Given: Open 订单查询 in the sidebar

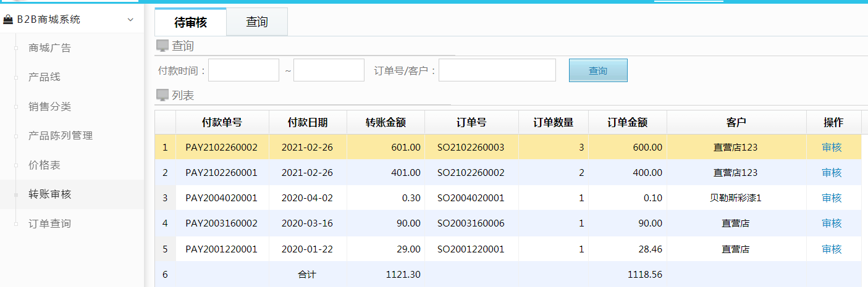Looking at the screenshot, I should (49, 223).
